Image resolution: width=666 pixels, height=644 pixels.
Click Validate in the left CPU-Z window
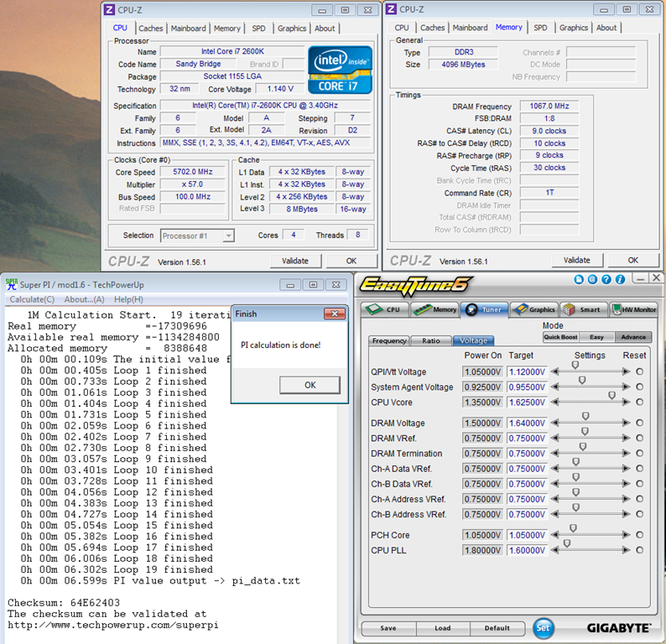coord(295,261)
